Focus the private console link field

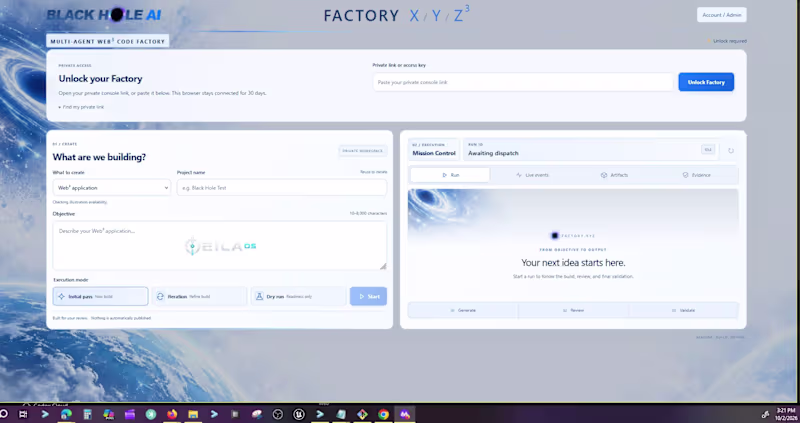tap(523, 82)
